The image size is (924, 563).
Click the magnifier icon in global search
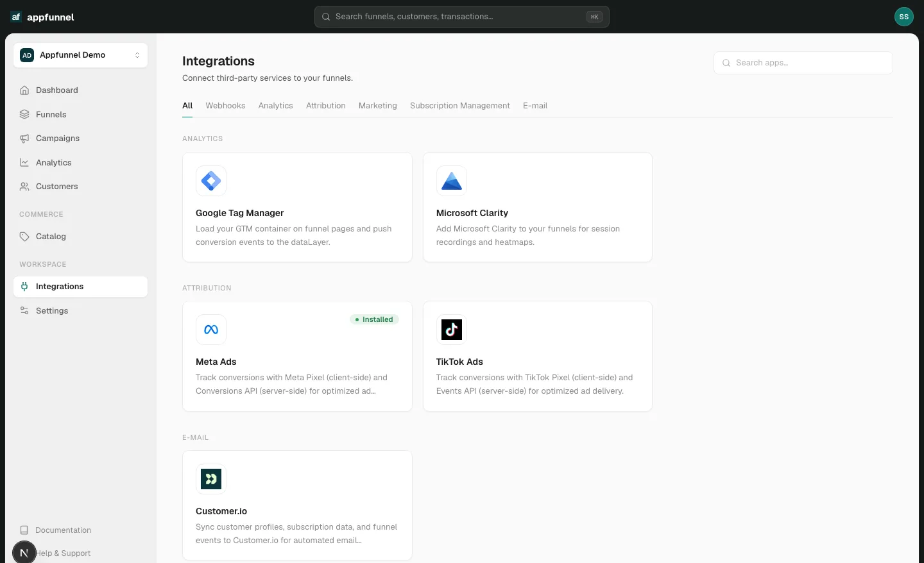pos(326,17)
